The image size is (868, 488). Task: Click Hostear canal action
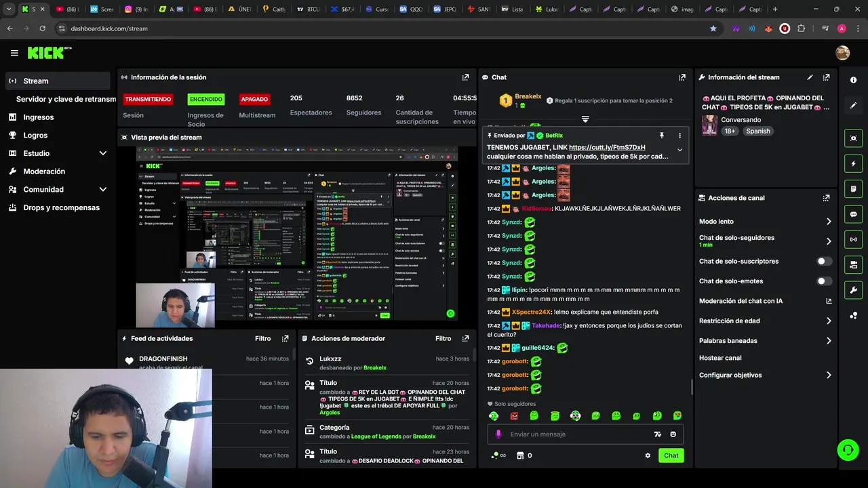tap(720, 358)
